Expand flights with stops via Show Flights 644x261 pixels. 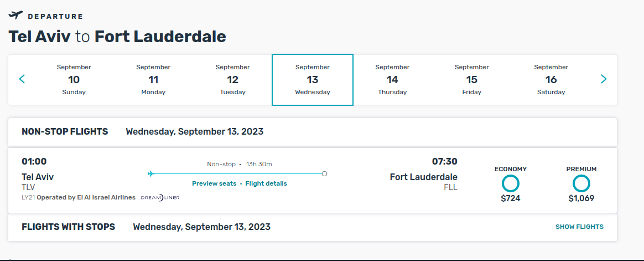(x=579, y=227)
